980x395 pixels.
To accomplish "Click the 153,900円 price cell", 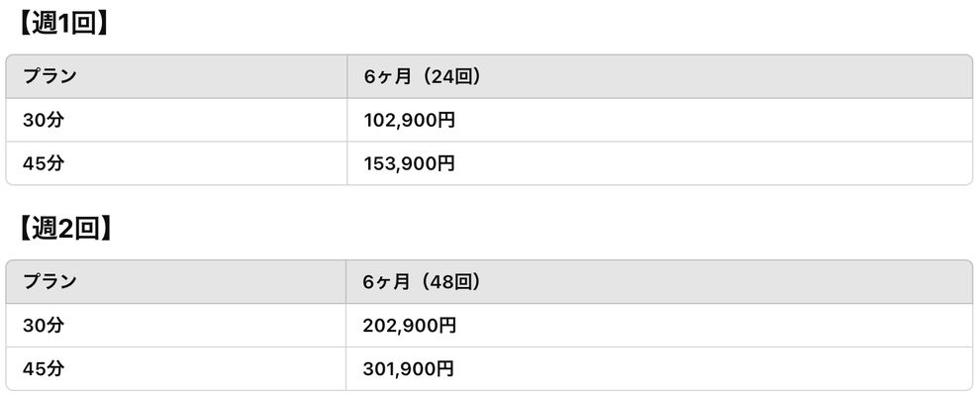I will 660,163.
